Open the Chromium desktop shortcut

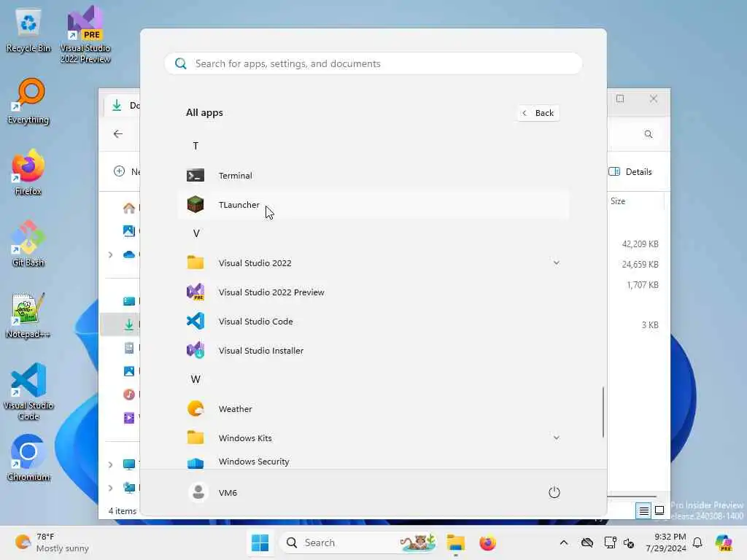tap(28, 458)
